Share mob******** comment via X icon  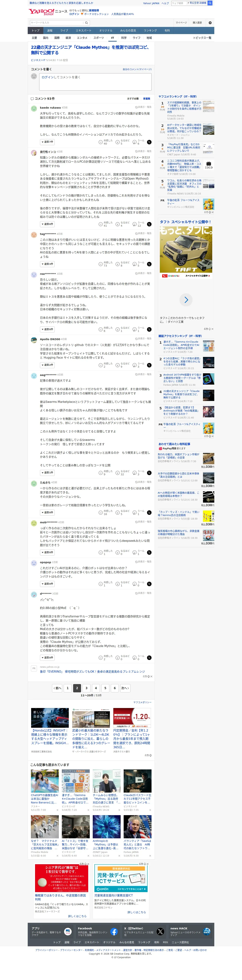coord(149,552)
